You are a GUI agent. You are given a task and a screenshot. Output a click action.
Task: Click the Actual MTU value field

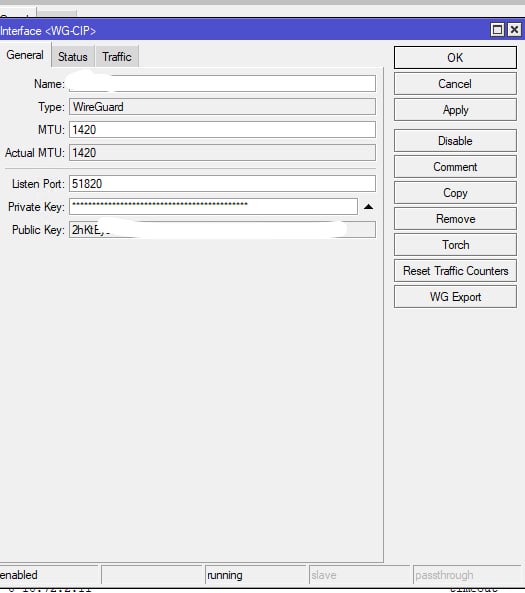[x=222, y=153]
